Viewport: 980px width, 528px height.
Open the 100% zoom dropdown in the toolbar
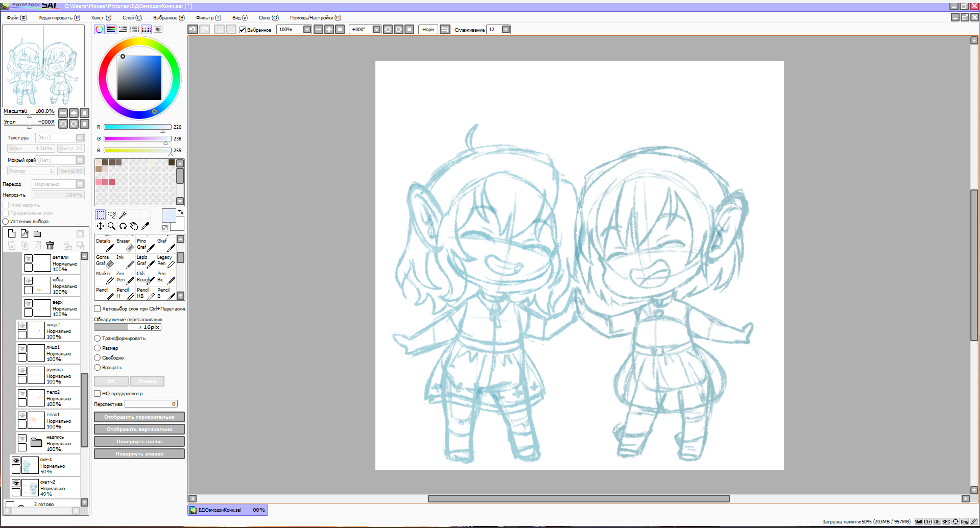[307, 30]
